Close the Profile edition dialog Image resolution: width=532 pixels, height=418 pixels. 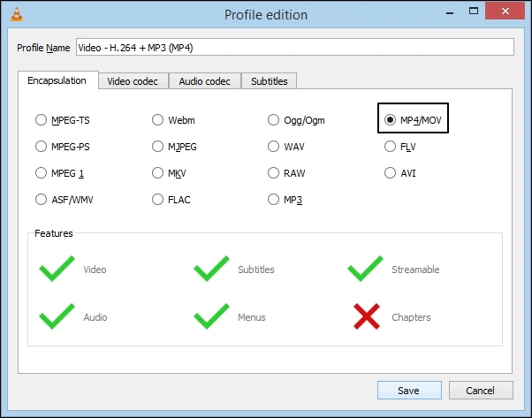[505, 11]
